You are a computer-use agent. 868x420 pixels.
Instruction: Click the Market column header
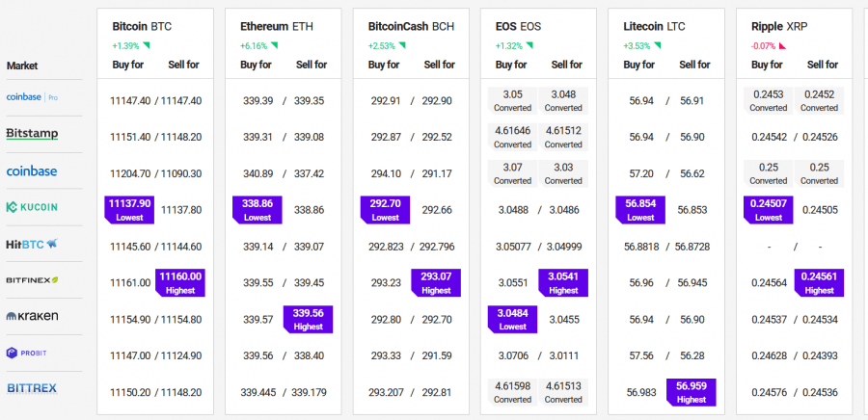pyautogui.click(x=22, y=66)
